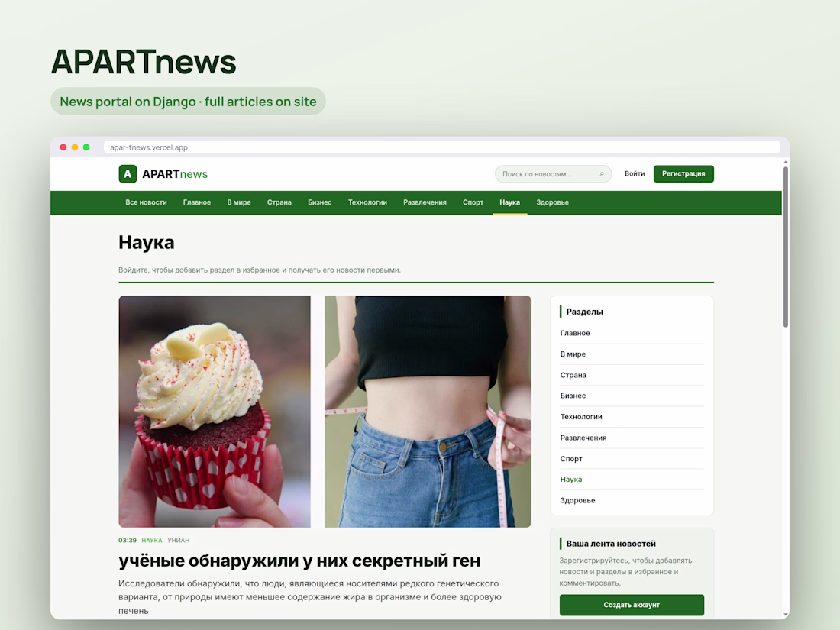840x630 pixels.
Task: Open the article headline about секретный ген
Action: (x=299, y=561)
